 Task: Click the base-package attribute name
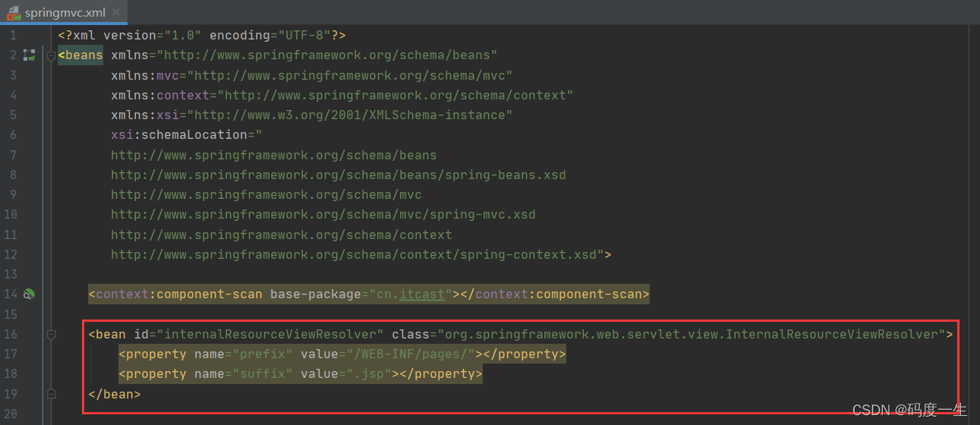(x=316, y=294)
